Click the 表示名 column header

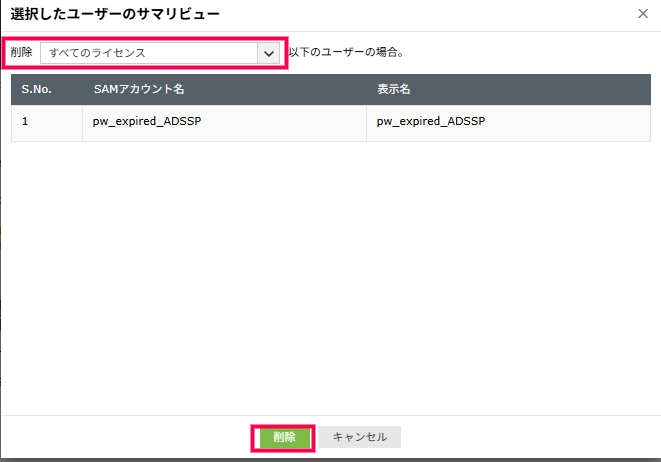[x=393, y=89]
